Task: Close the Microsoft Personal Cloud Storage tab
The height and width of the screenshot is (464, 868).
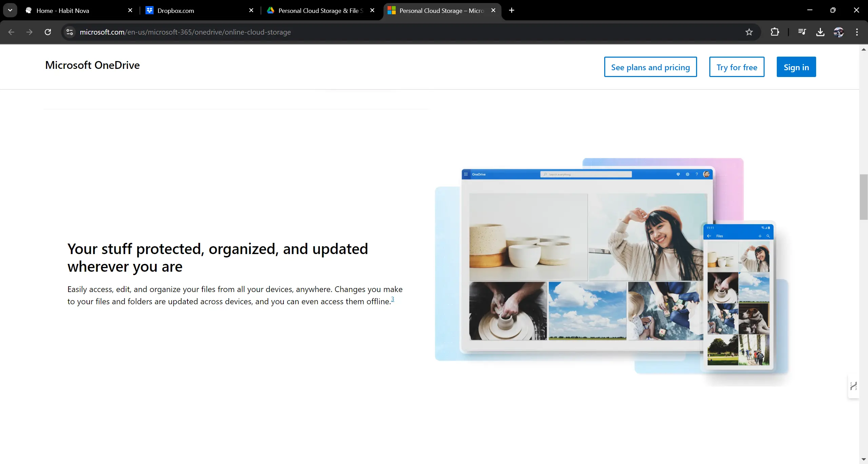Action: (493, 11)
